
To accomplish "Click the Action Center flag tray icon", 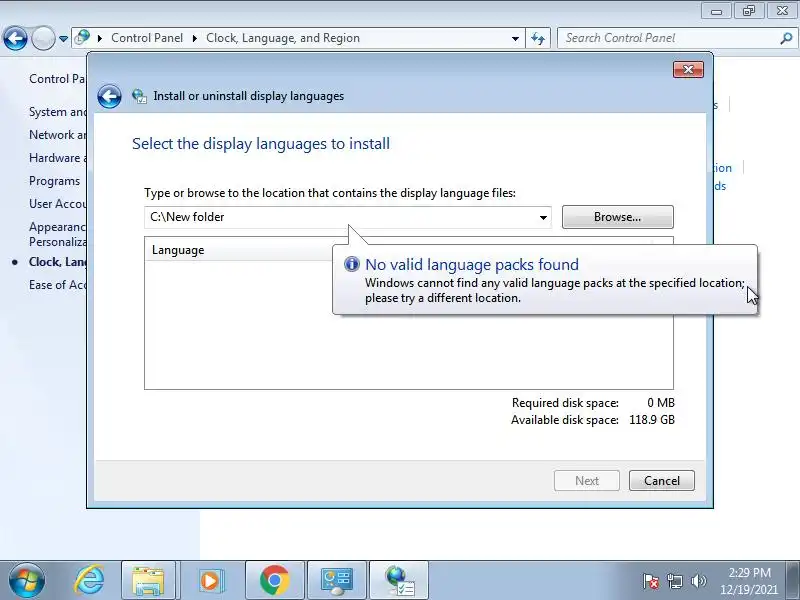I will (x=651, y=581).
